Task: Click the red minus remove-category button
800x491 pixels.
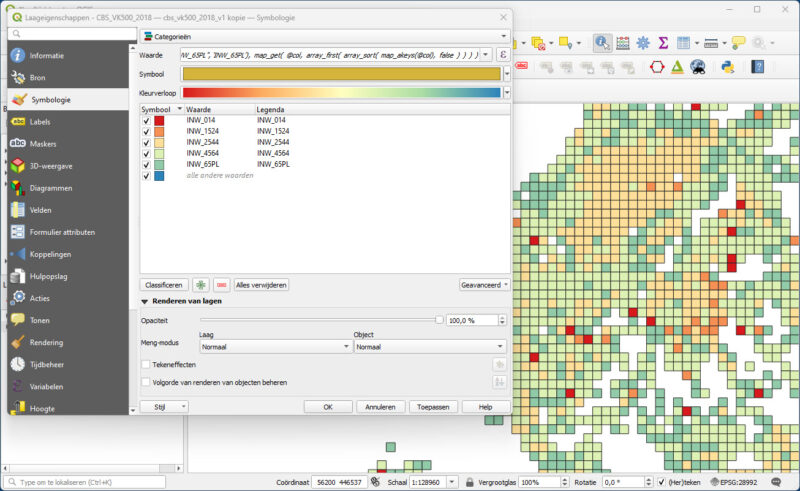Action: pos(221,285)
